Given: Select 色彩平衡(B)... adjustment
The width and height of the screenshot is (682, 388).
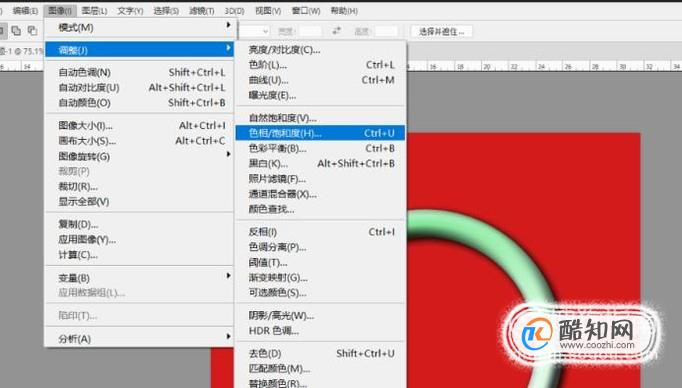Looking at the screenshot, I should [x=321, y=148].
